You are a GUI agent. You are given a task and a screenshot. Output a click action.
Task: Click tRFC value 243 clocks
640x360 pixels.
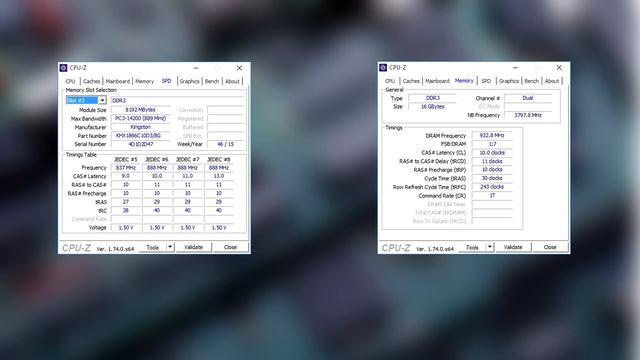492,187
